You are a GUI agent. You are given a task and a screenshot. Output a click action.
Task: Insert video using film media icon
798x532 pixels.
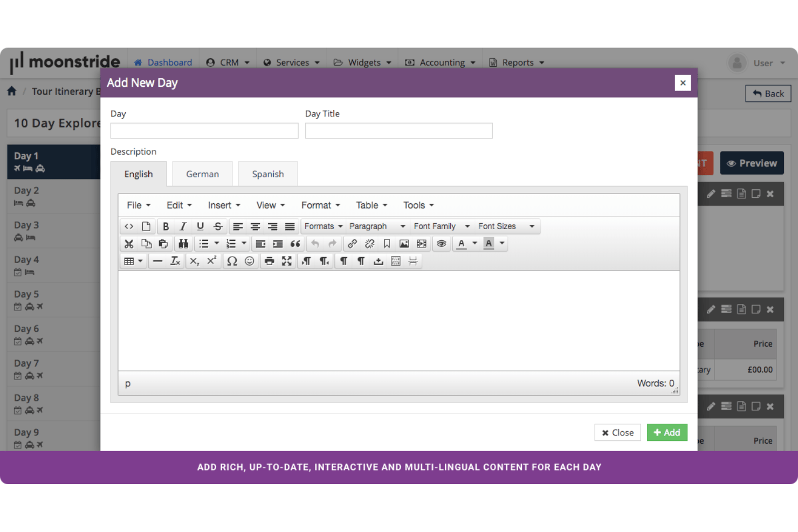(421, 244)
